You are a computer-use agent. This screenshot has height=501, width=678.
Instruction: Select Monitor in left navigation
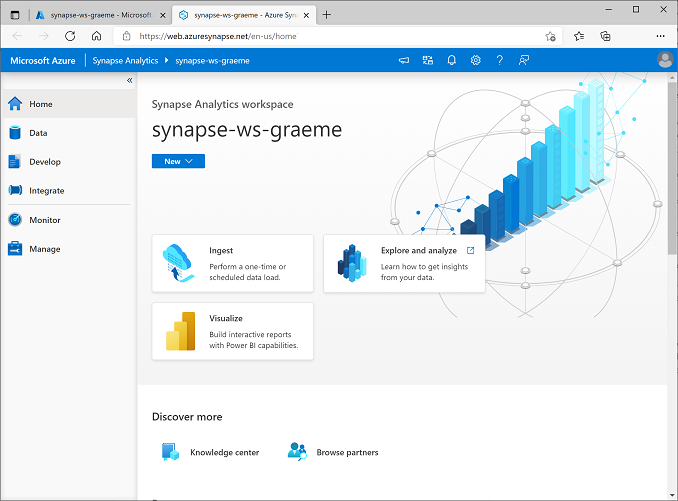69,220
